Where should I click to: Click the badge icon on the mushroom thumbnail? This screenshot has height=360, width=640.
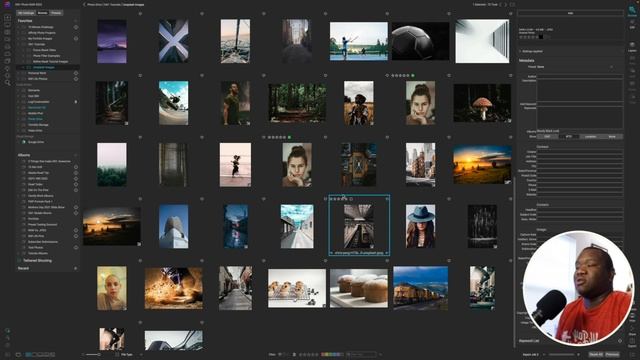(x=509, y=121)
